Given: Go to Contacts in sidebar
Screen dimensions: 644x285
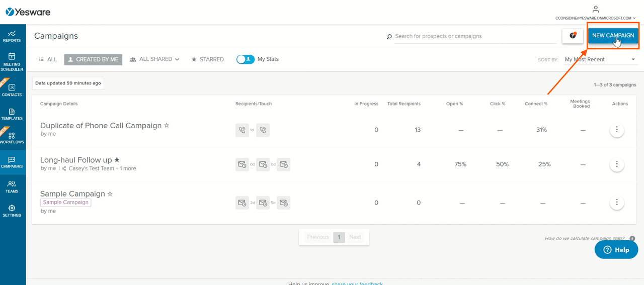Looking at the screenshot, I should (12, 89).
